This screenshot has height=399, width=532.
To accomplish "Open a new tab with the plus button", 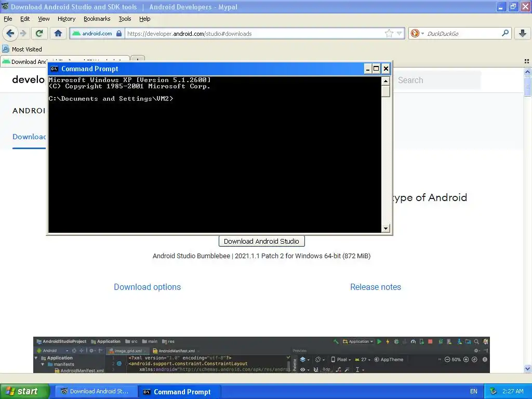I will 137,59.
